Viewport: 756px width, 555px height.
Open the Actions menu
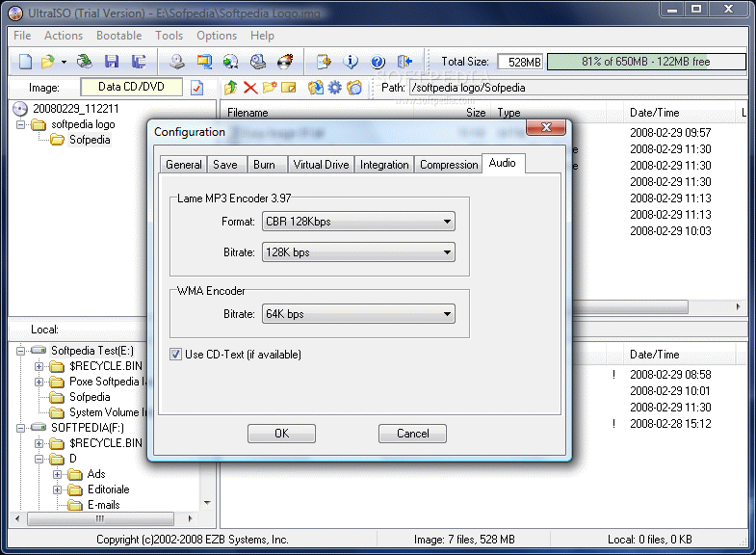click(64, 36)
